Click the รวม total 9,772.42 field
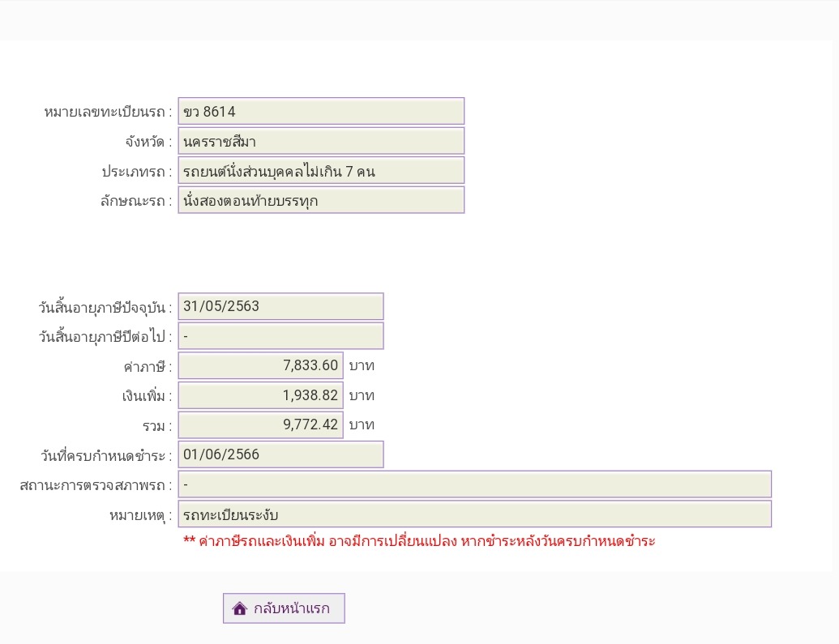The width and height of the screenshot is (839, 644). point(260,424)
